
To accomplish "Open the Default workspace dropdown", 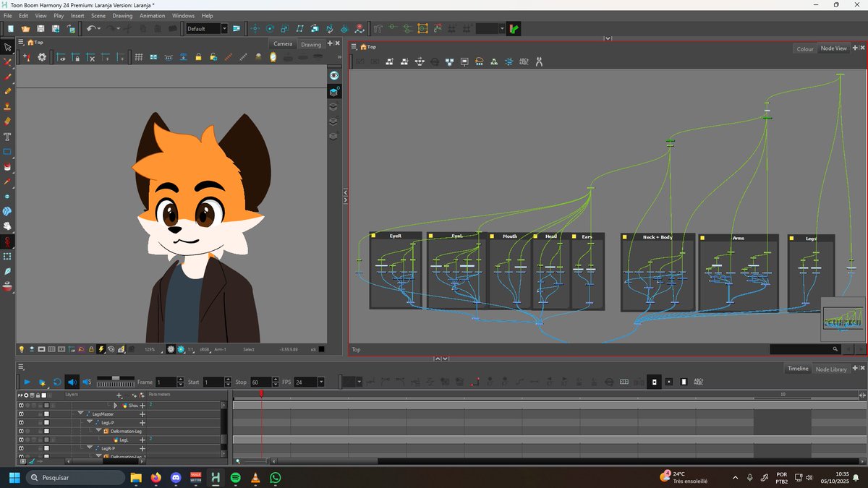I will [x=224, y=29].
